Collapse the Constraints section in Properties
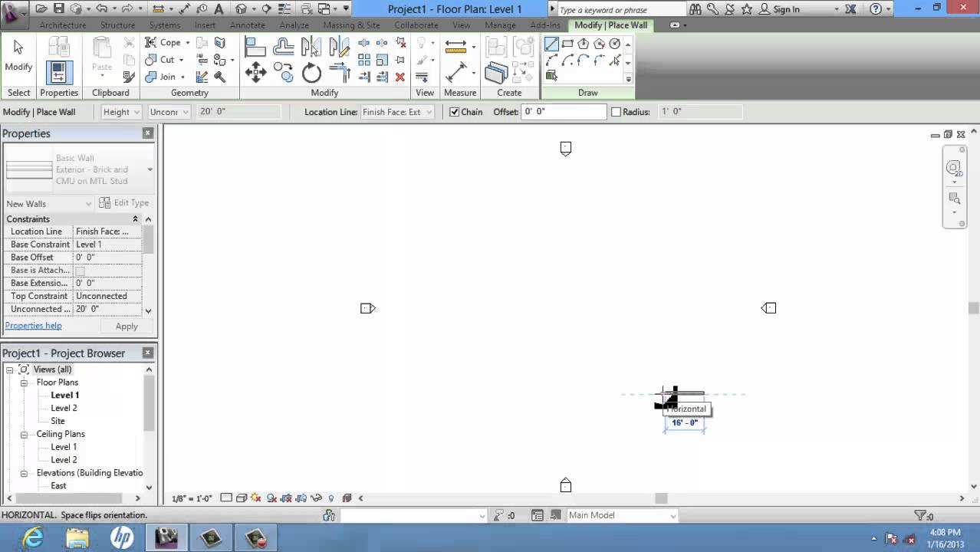Screen dimensions: 980x552 (x=135, y=219)
